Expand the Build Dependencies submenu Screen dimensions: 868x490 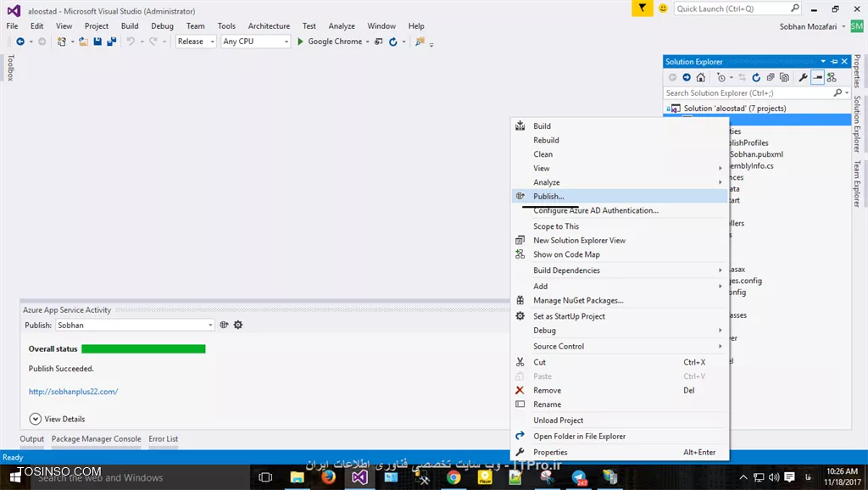tap(620, 270)
